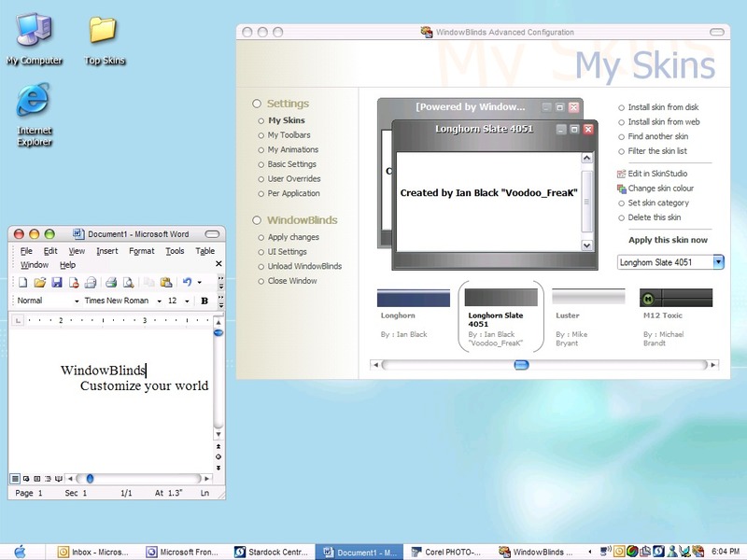Save the document with the Save icon

click(56, 283)
